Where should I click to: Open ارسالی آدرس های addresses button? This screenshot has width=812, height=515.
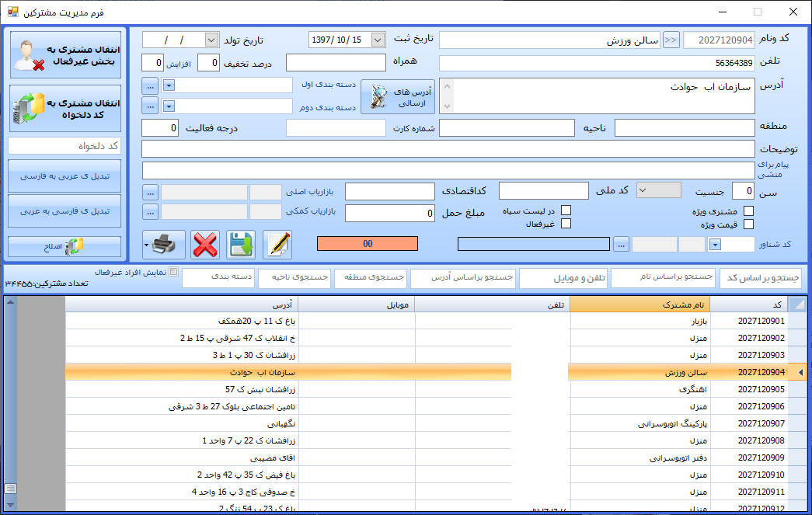(398, 96)
